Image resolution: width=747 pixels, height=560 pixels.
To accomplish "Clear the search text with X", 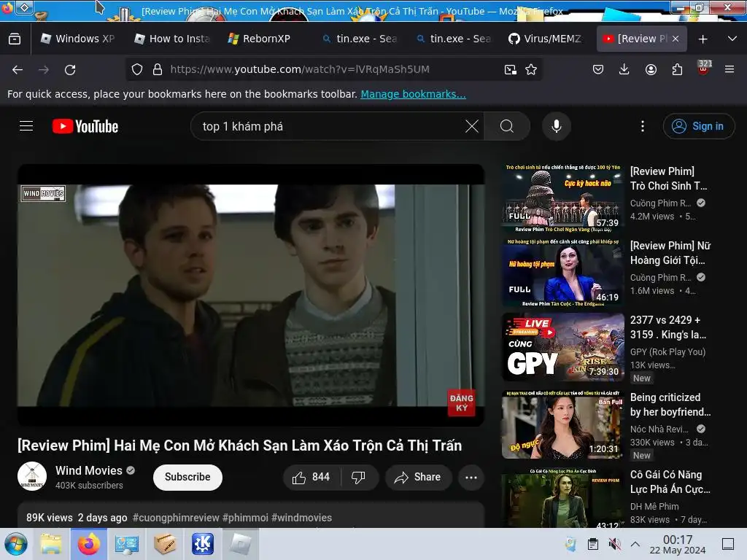I will pos(472,127).
